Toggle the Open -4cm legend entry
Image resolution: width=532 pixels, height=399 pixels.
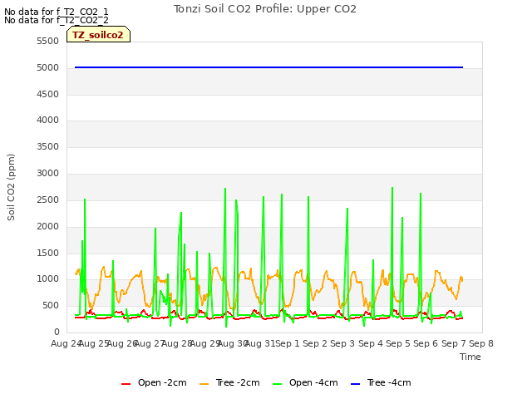point(305,382)
